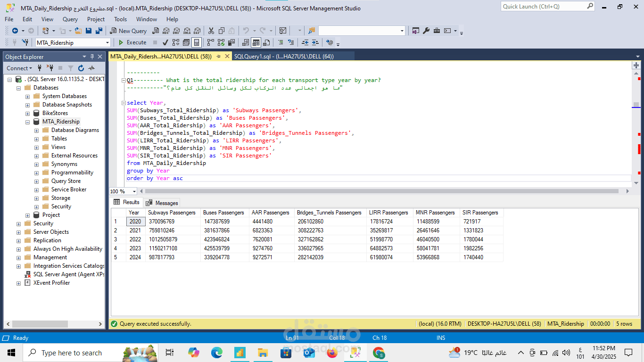
Task: Uncomment the selected lines icon
Action: pos(291,42)
